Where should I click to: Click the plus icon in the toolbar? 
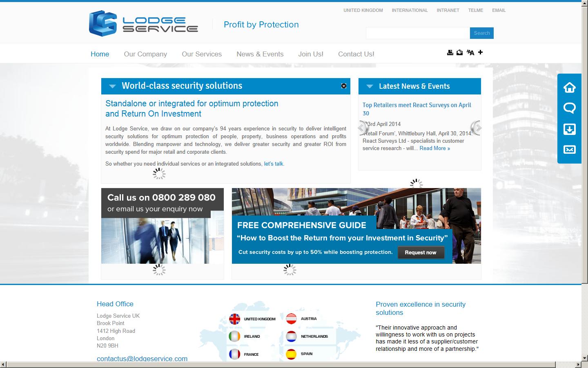point(481,52)
